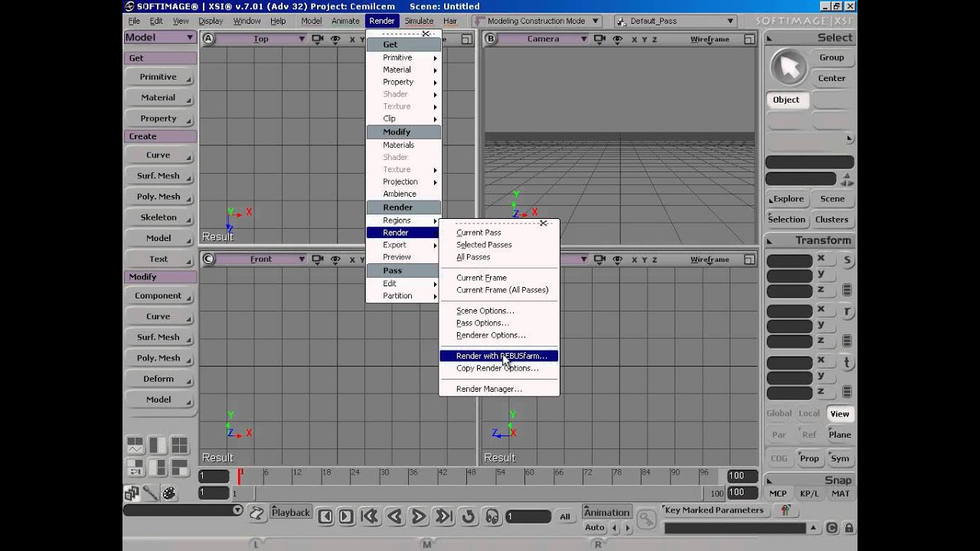Image resolution: width=980 pixels, height=551 pixels.
Task: Toggle Auto key mode
Action: click(x=595, y=527)
